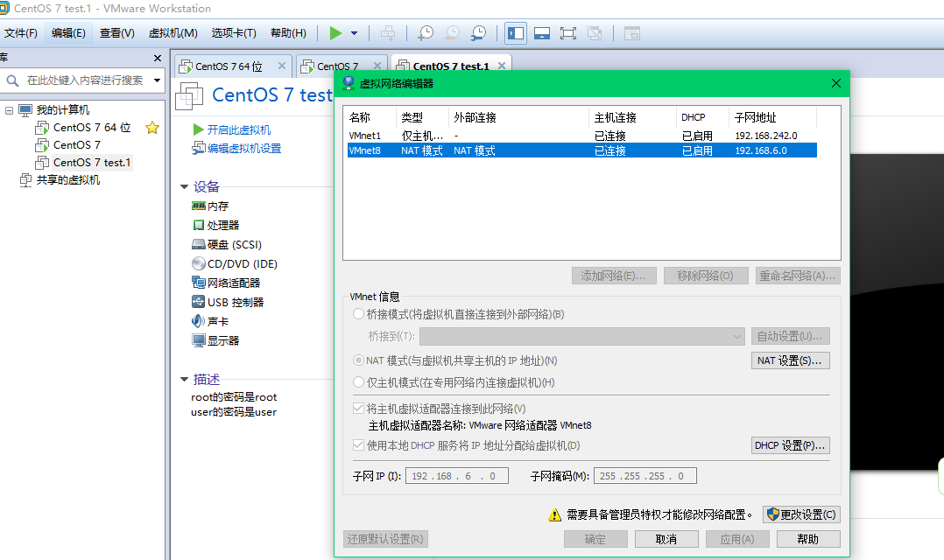Click the 硬盘 (SCSI) hard disk icon
944x560 pixels.
(x=198, y=244)
